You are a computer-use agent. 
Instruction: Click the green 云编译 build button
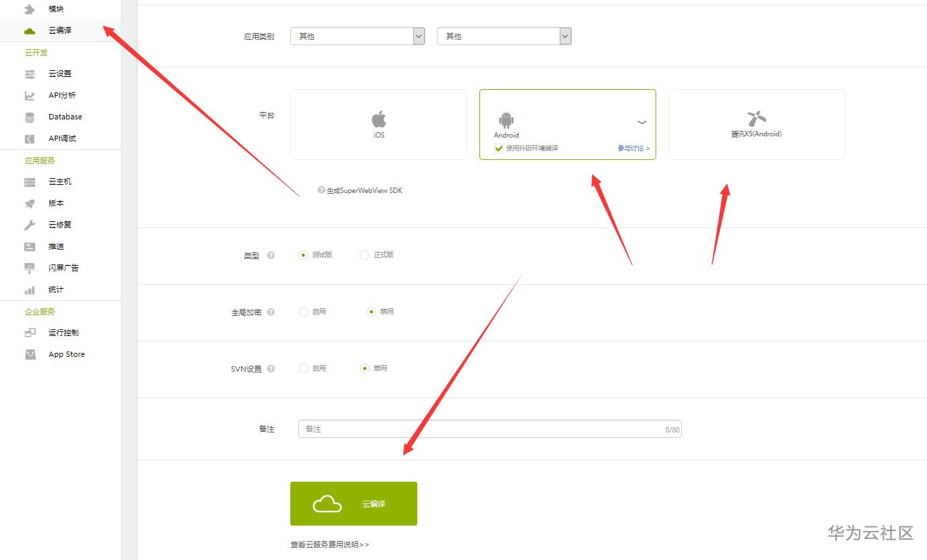[354, 503]
